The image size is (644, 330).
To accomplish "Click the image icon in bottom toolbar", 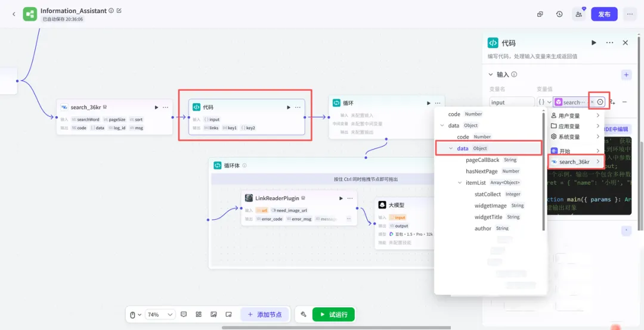I will (213, 315).
